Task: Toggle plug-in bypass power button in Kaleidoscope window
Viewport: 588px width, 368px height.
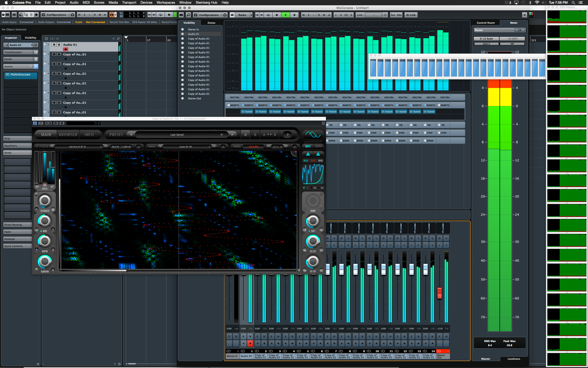Action: point(35,123)
